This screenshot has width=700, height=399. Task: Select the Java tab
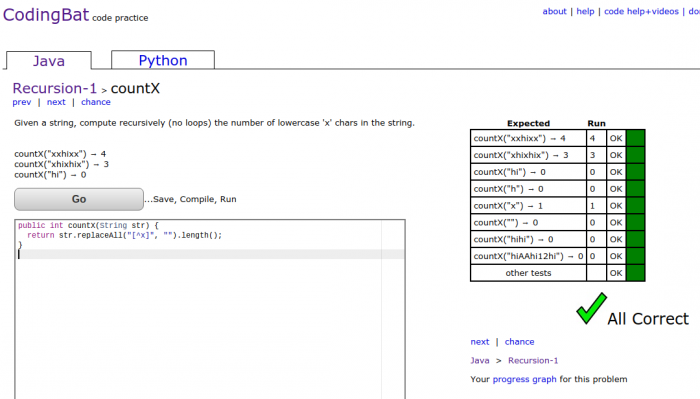49,61
